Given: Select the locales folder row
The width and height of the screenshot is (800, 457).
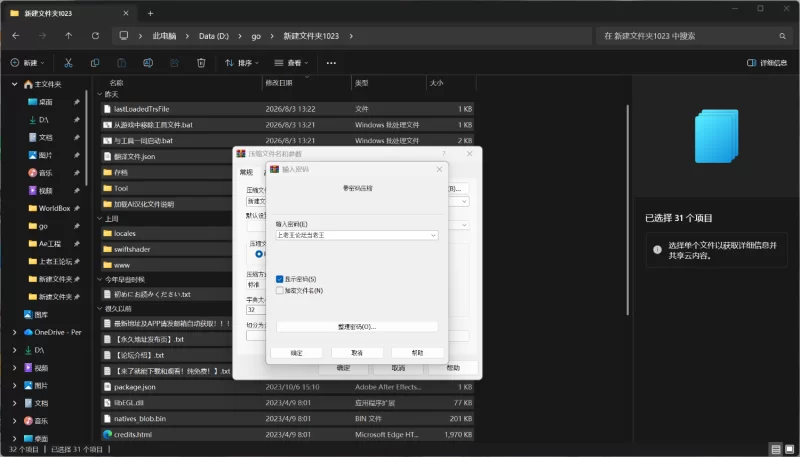Looking at the screenshot, I should [166, 234].
